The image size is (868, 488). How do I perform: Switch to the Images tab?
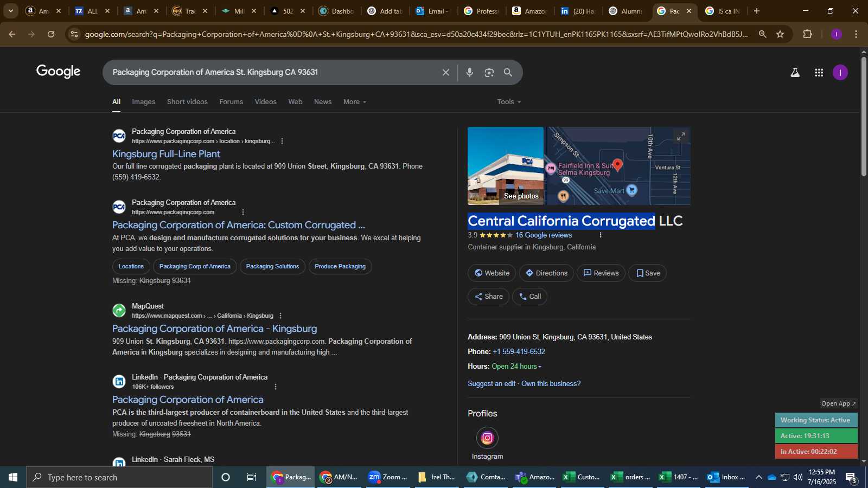[143, 102]
